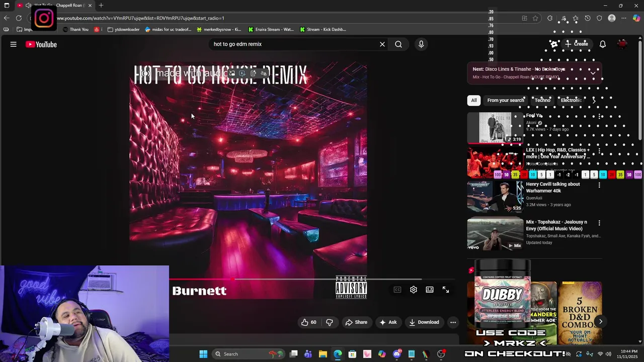Open Thank You bookmark
Image resolution: width=644 pixels, height=362 pixels.
(75, 29)
